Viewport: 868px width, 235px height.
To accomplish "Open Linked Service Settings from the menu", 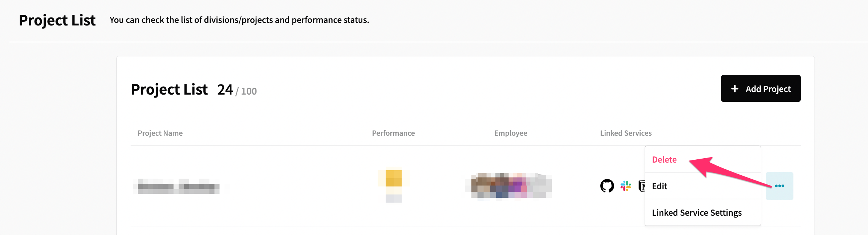I will (697, 213).
